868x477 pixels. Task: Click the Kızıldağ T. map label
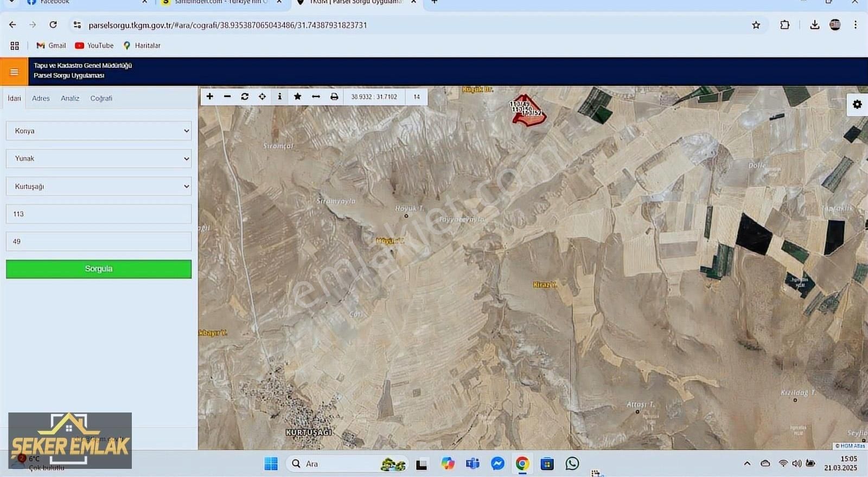797,392
